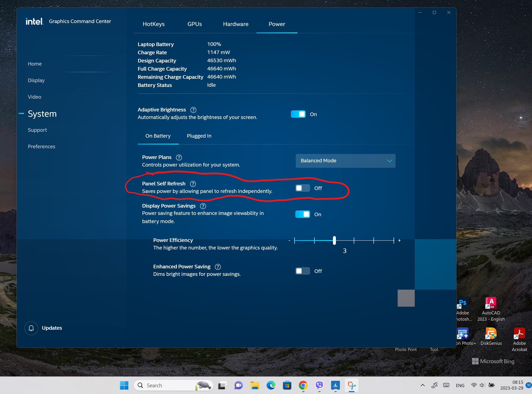Select the Plugged In tab
The height and width of the screenshot is (394, 532).
[x=199, y=136]
